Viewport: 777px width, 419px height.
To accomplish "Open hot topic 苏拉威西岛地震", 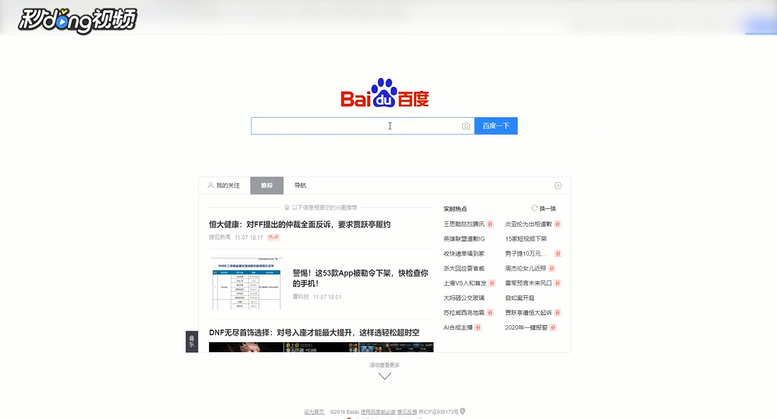I will point(464,313).
